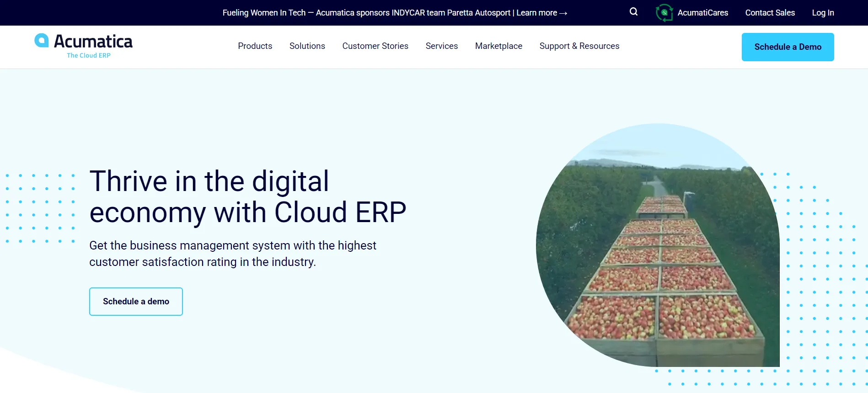
Task: Open the INDYCAR Learn more announcement
Action: pyautogui.click(x=395, y=13)
